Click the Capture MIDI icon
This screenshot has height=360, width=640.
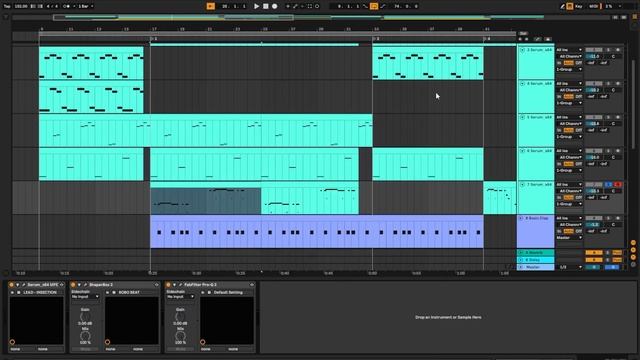[309, 6]
